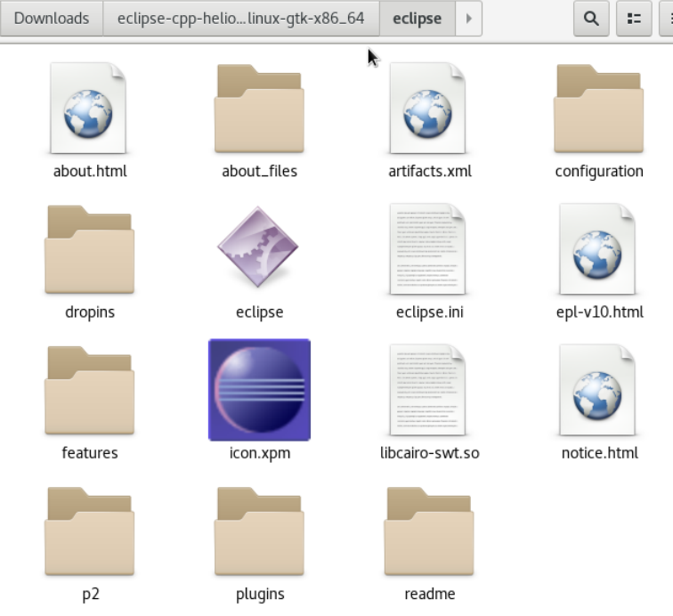This screenshot has height=616, width=673.
Task: Click the configuration folder name label
Action: pyautogui.click(x=599, y=172)
